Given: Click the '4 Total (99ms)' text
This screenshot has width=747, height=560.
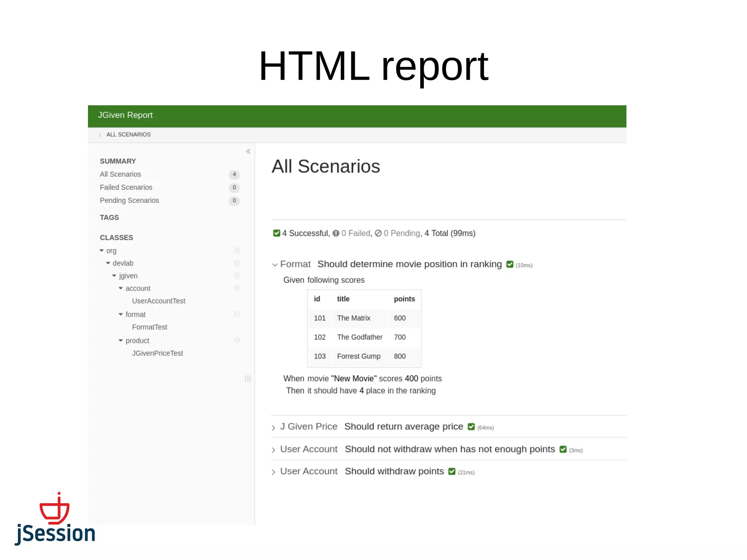Looking at the screenshot, I should 450,233.
